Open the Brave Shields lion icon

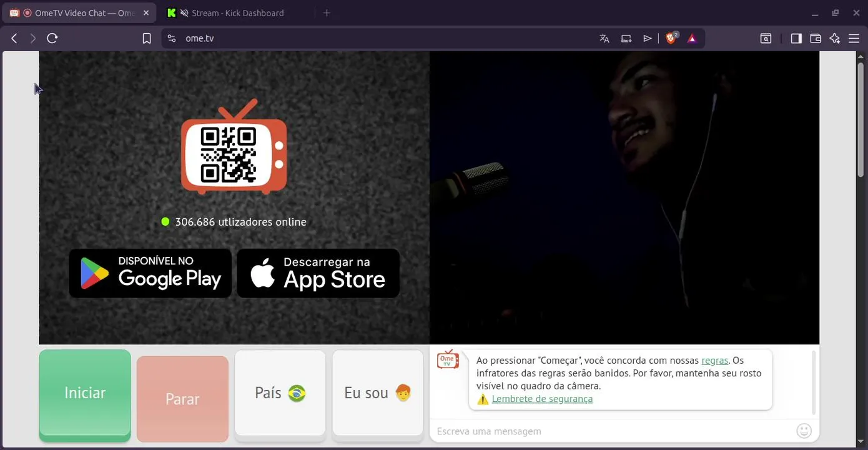click(671, 38)
